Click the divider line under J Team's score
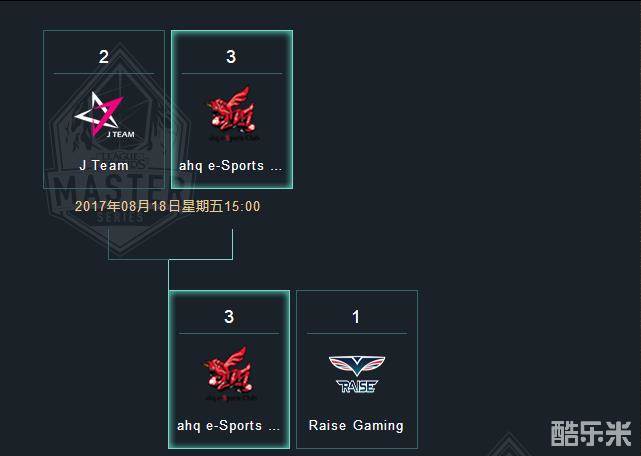 pyautogui.click(x=104, y=74)
